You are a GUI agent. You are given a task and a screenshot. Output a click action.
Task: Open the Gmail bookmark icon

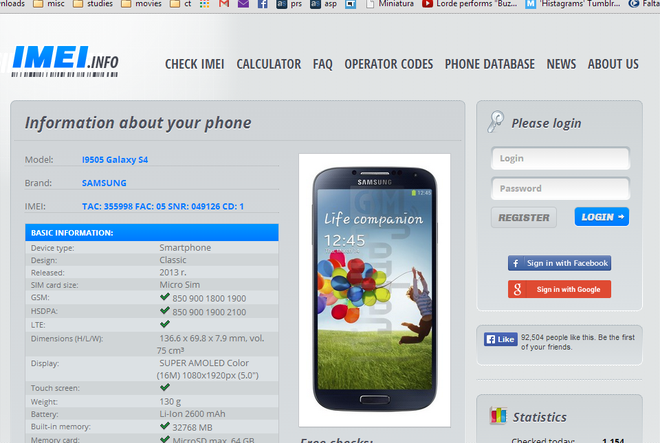pos(224,4)
